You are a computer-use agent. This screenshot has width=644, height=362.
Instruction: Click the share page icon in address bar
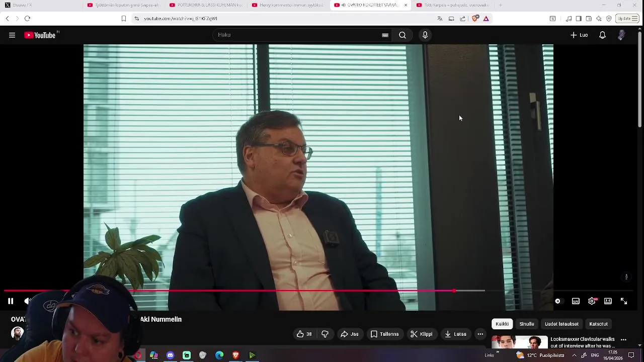click(463, 19)
